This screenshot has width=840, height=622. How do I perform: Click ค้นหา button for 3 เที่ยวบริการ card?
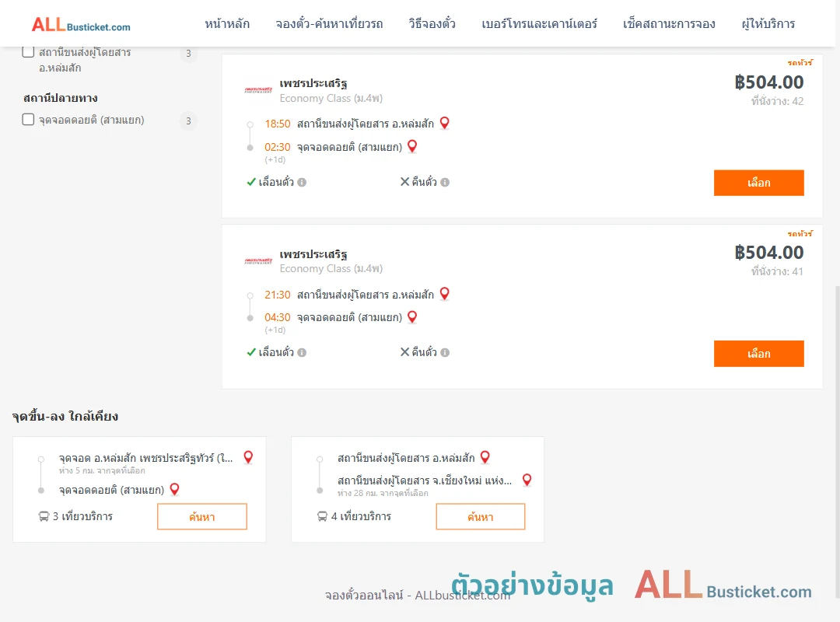point(202,516)
